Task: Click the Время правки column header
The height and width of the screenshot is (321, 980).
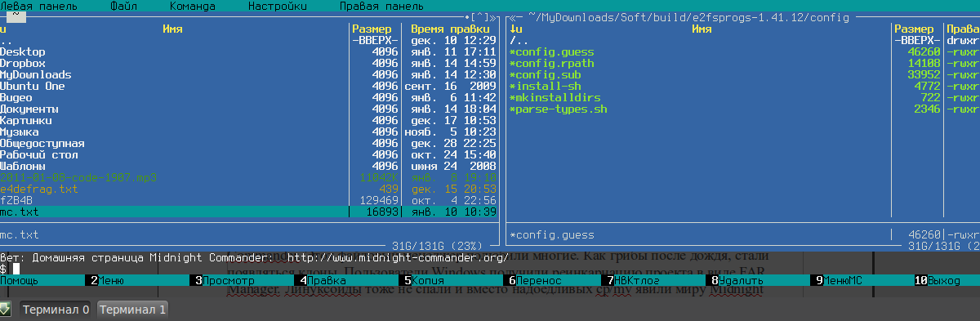Action: click(451, 29)
